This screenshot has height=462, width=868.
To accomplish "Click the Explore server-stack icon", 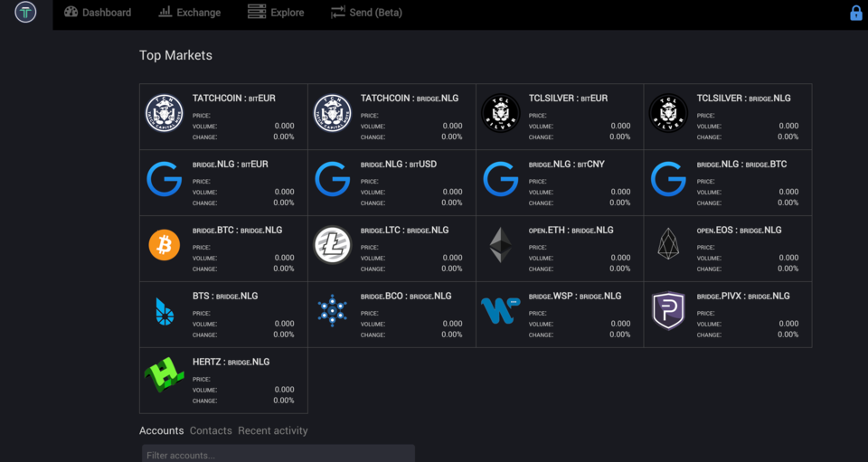I will (x=256, y=12).
